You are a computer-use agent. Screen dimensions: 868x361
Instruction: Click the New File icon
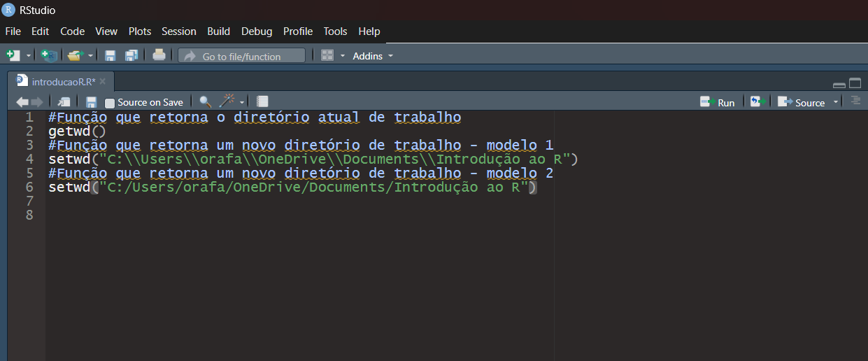pos(13,55)
